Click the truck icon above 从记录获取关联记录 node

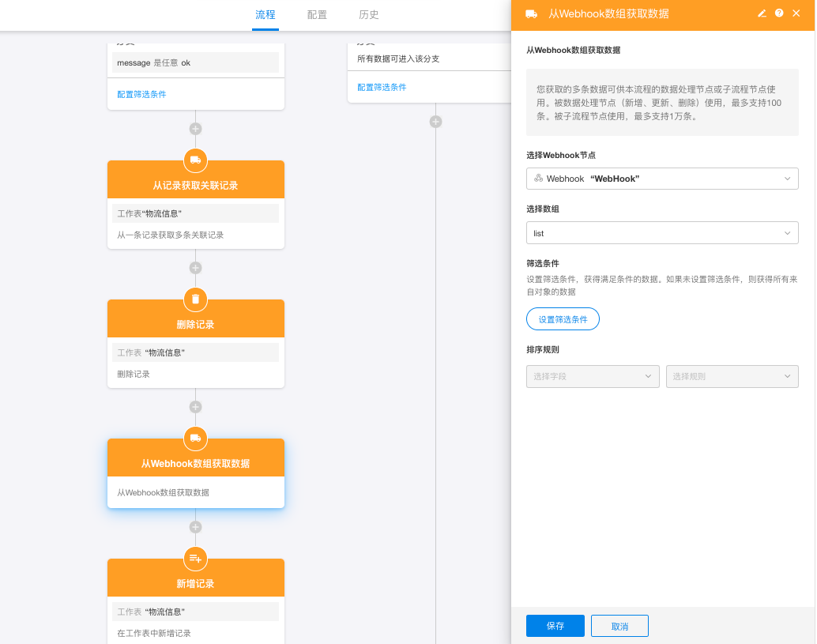coord(196,160)
